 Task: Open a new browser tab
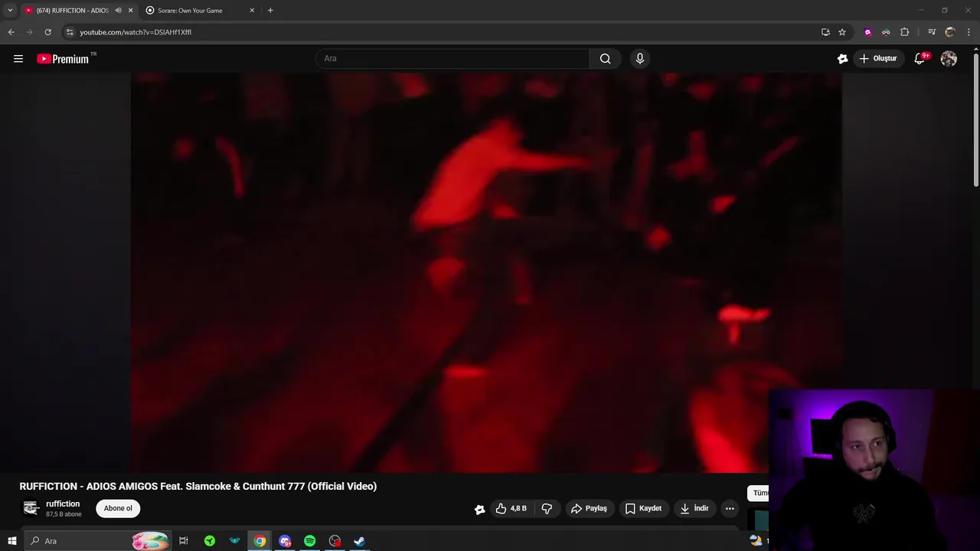click(270, 11)
